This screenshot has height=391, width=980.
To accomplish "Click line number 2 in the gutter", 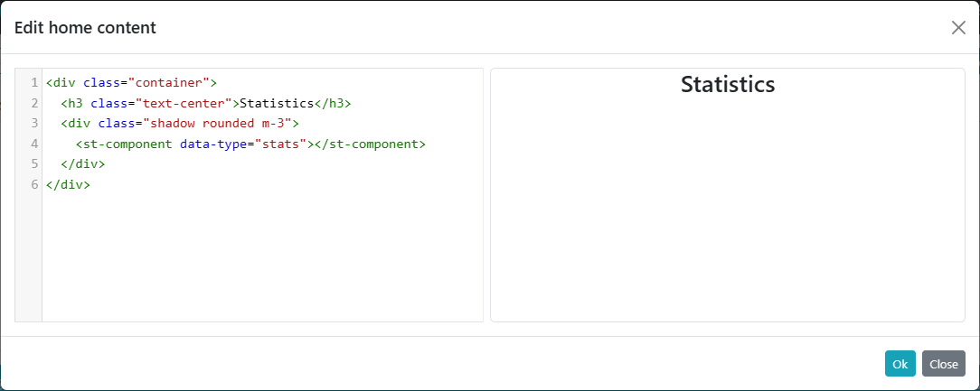I will (33, 103).
